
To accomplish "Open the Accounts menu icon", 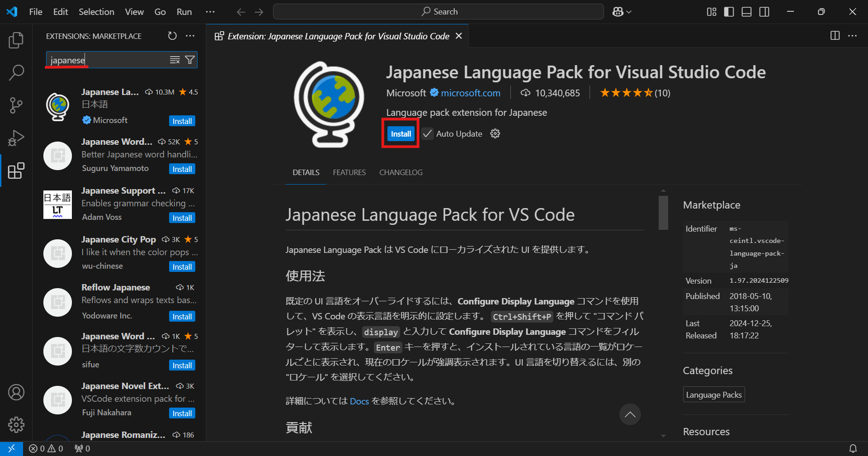I will (16, 392).
